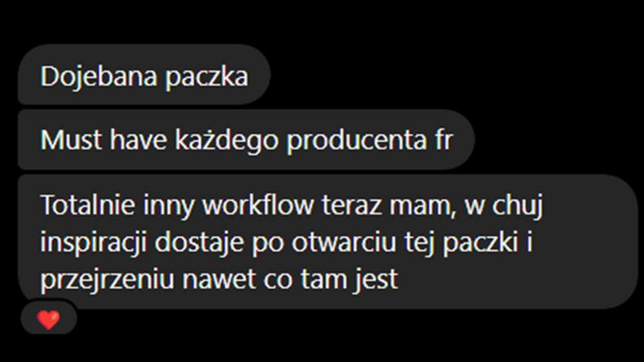Select the "Must have każdego producenta fr" message

(x=247, y=139)
